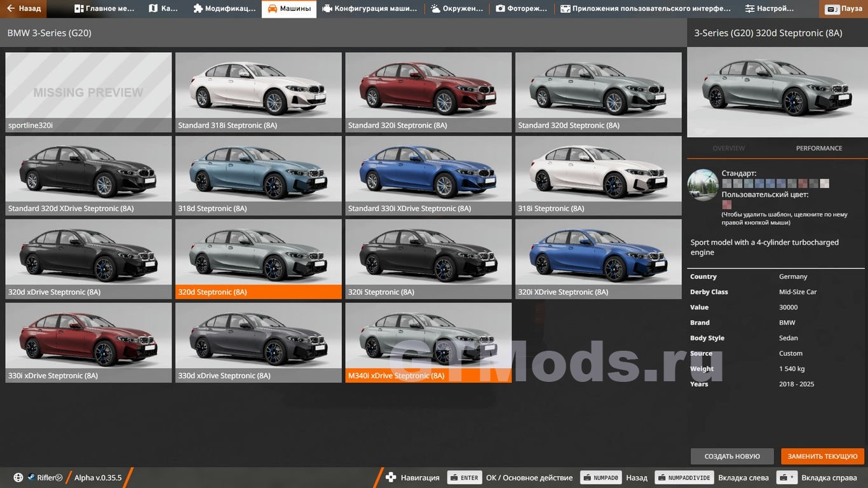Select the Standard 320d Steptronic (8A) tile
This screenshot has width=868, height=488.
pos(599,92)
